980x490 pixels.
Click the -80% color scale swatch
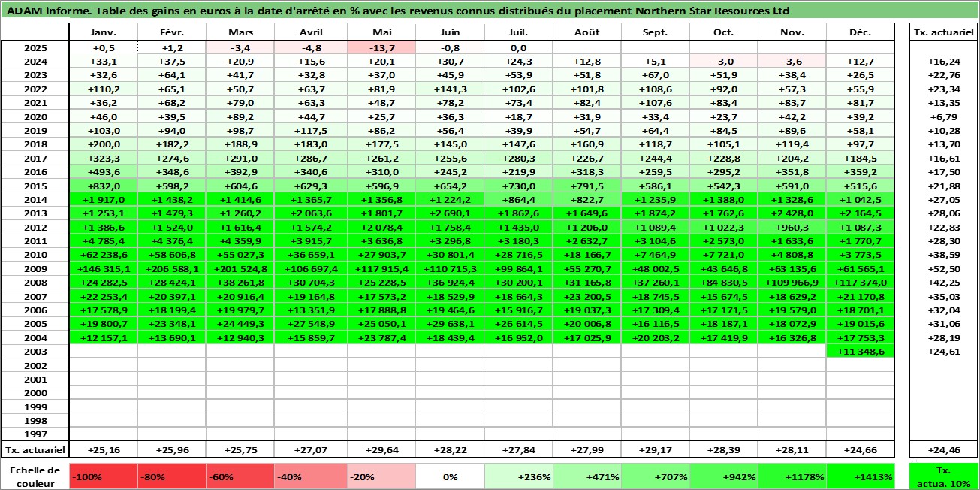(x=172, y=476)
